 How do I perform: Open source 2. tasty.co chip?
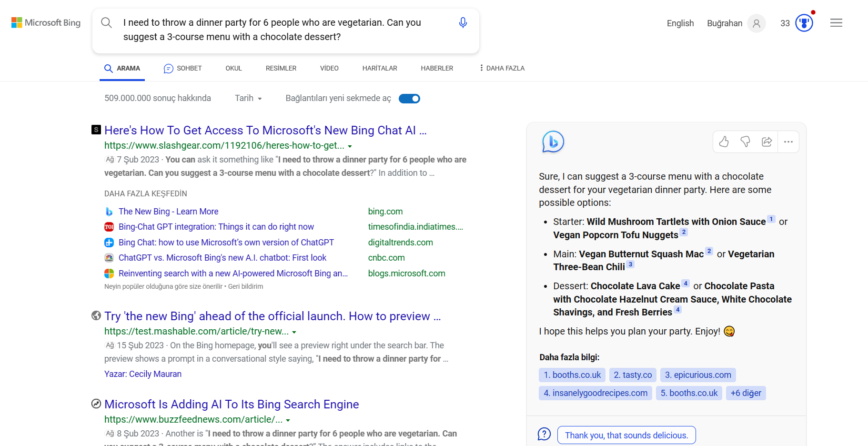(633, 375)
